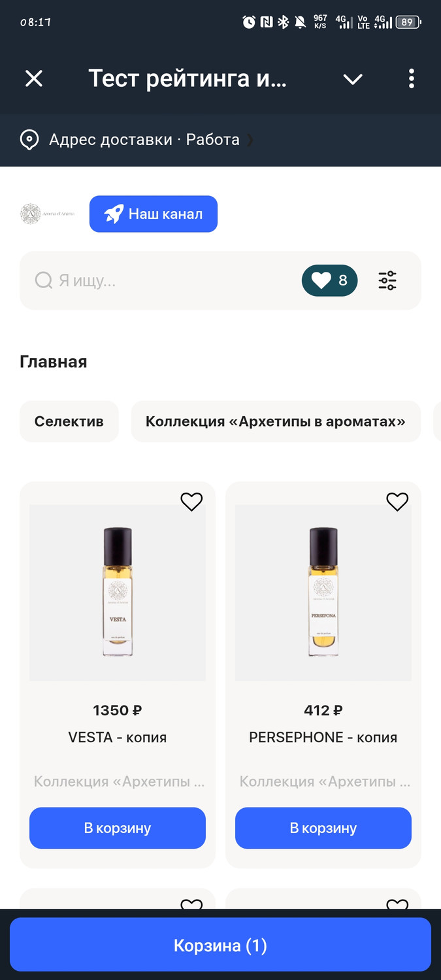Open favorites list with heart counter 8

(329, 281)
